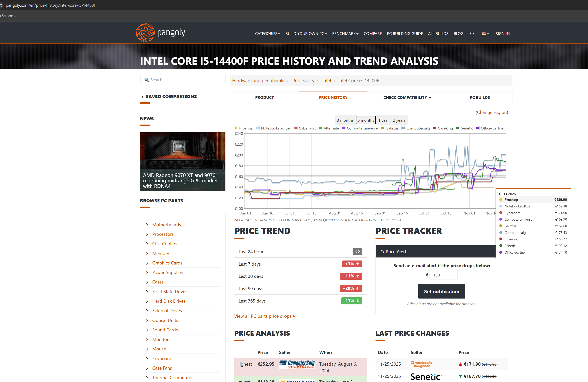588x382 pixels.
Task: Click the ComputerSalg seller logo
Action: click(296, 364)
